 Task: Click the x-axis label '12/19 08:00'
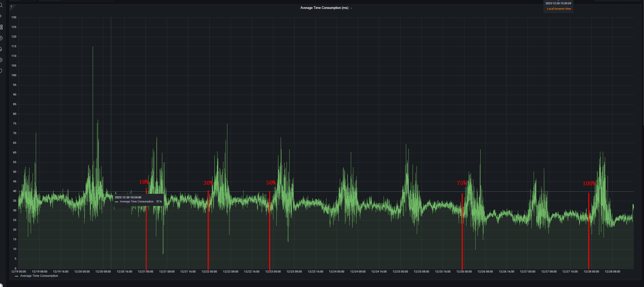coord(39,272)
